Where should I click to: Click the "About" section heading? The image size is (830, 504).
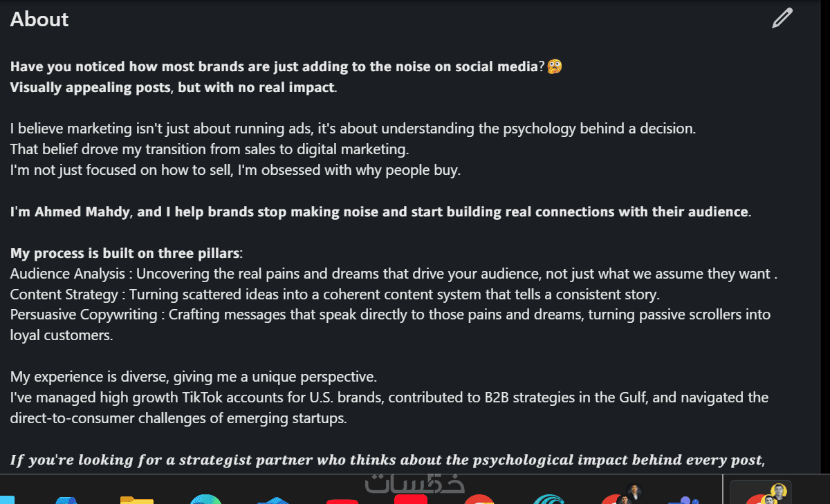[39, 19]
